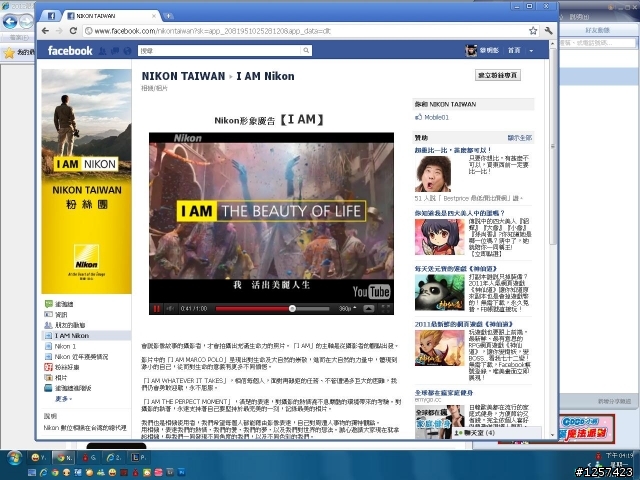
Task: Show all sponsored ads link
Action: click(x=520, y=138)
